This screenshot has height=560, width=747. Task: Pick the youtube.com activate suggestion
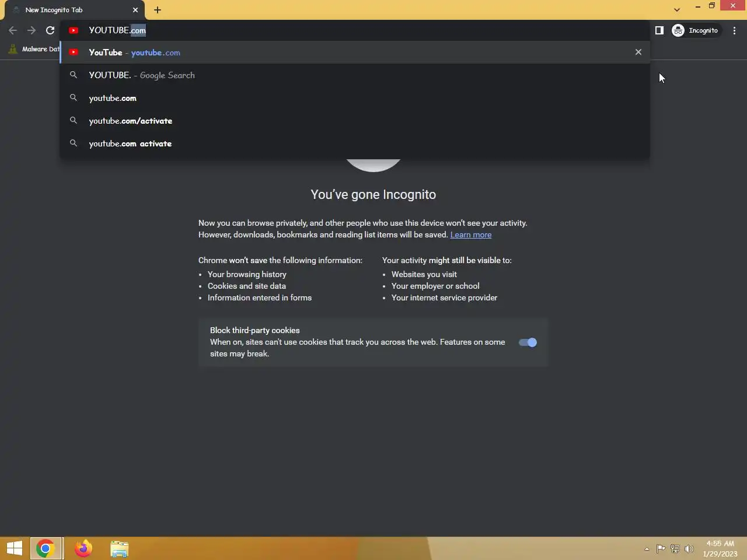point(355,143)
